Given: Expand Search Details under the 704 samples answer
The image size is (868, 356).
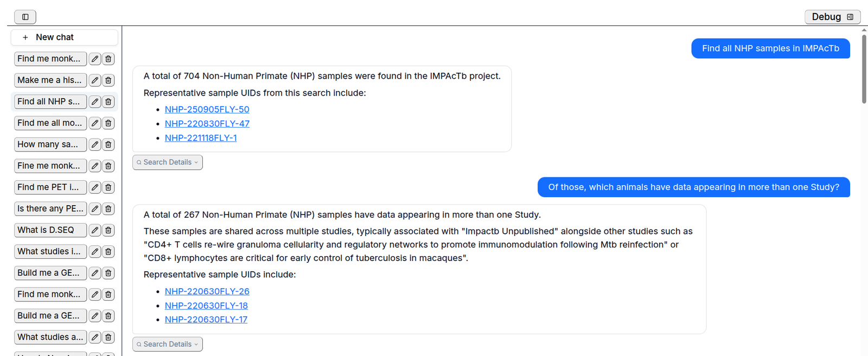Looking at the screenshot, I should point(168,162).
